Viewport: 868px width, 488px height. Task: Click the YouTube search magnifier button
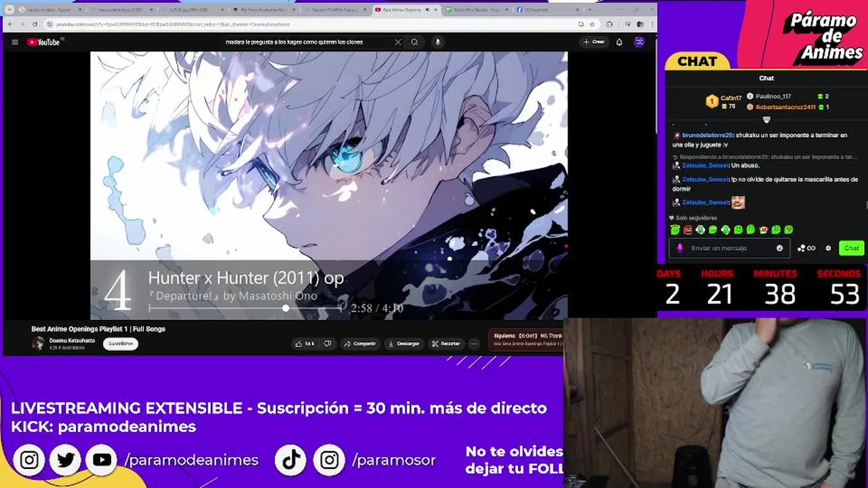[414, 42]
